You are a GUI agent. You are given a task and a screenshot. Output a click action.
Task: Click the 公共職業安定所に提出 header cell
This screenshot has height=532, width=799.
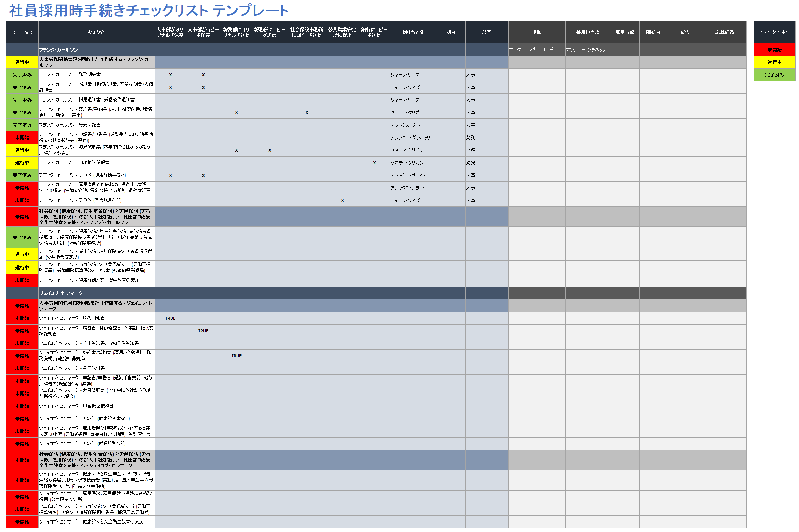pos(342,32)
